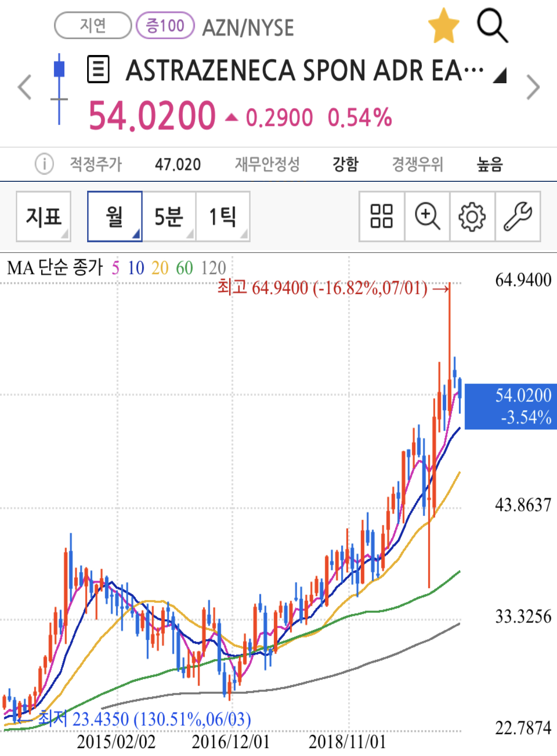Expand the stock name dropdown triangle
Viewport: 557px width, 756px height.
click(x=500, y=75)
